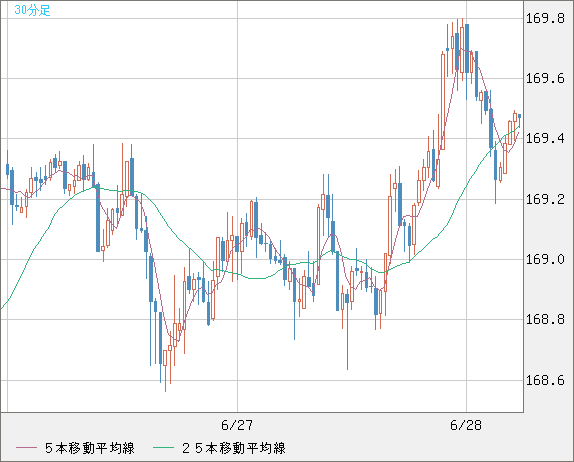Image resolution: width=574 pixels, height=462 pixels.
Task: Click the 6/27 date axis label
Action: (237, 425)
